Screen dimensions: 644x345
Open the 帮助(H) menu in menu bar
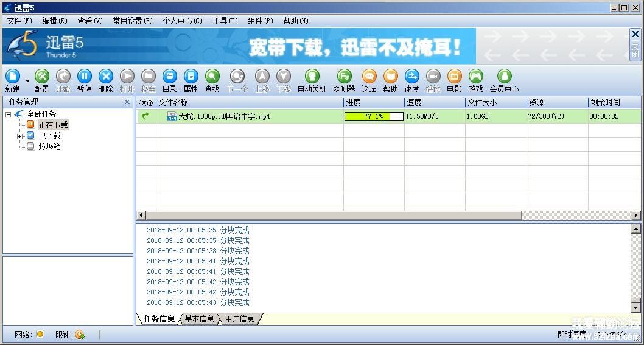click(296, 21)
